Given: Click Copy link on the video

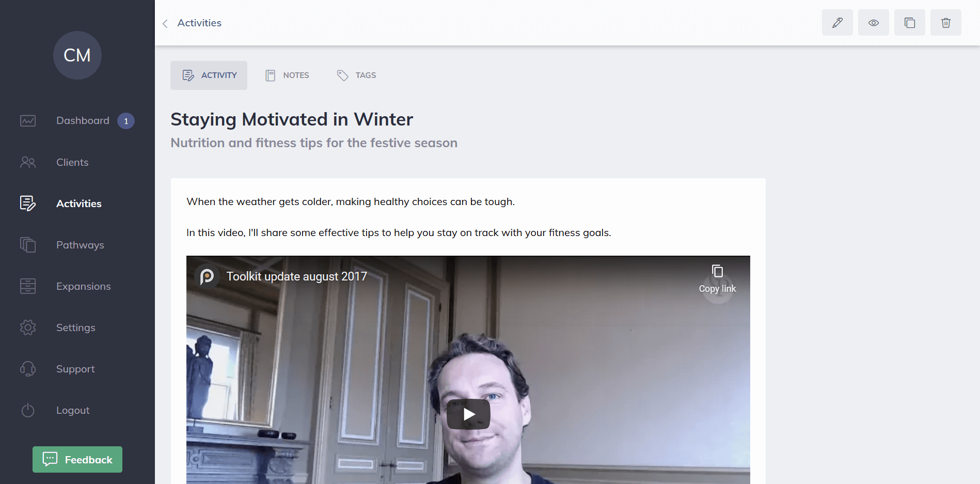Looking at the screenshot, I should 717,279.
